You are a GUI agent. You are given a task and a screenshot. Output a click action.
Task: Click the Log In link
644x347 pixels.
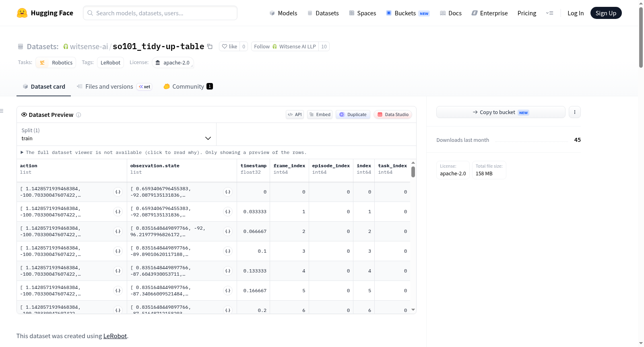576,13
